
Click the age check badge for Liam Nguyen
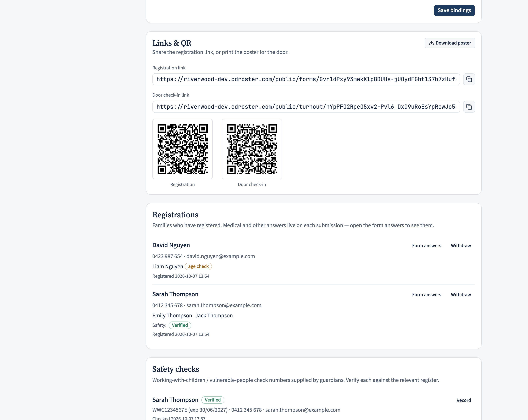(198, 266)
